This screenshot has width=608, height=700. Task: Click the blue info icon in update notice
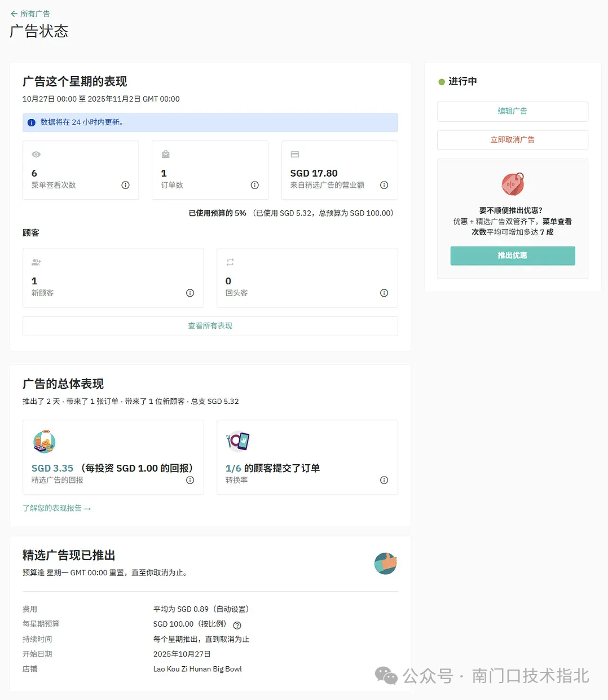click(x=32, y=122)
